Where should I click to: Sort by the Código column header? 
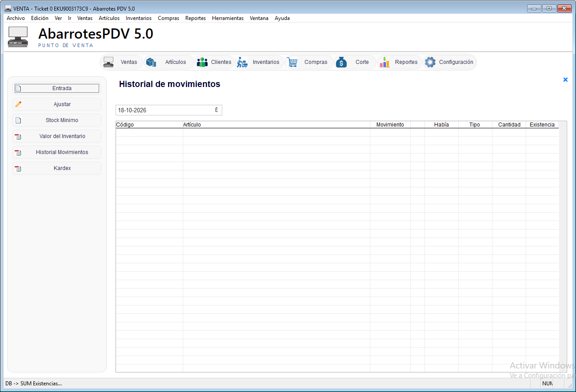(x=149, y=125)
